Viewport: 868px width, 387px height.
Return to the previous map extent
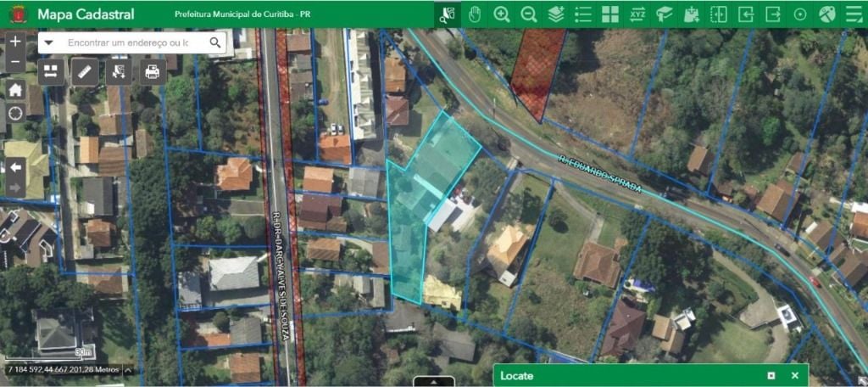[15, 167]
